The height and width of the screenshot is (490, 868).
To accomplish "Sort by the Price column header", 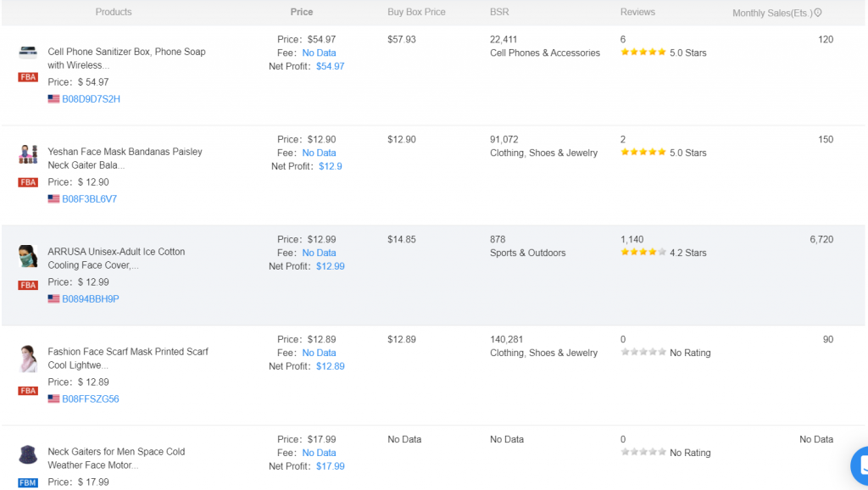I will [x=301, y=12].
